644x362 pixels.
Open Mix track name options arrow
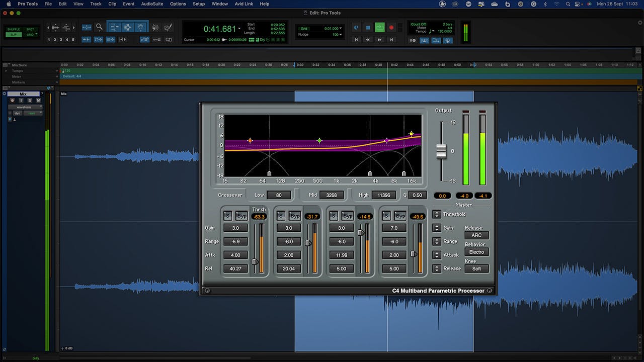click(42, 94)
